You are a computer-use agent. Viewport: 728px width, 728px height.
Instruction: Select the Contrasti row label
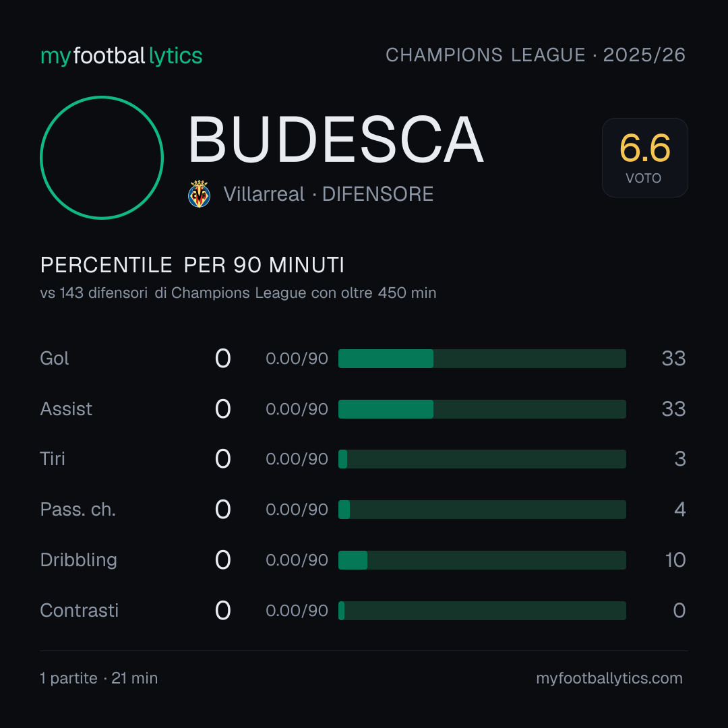[x=80, y=611]
